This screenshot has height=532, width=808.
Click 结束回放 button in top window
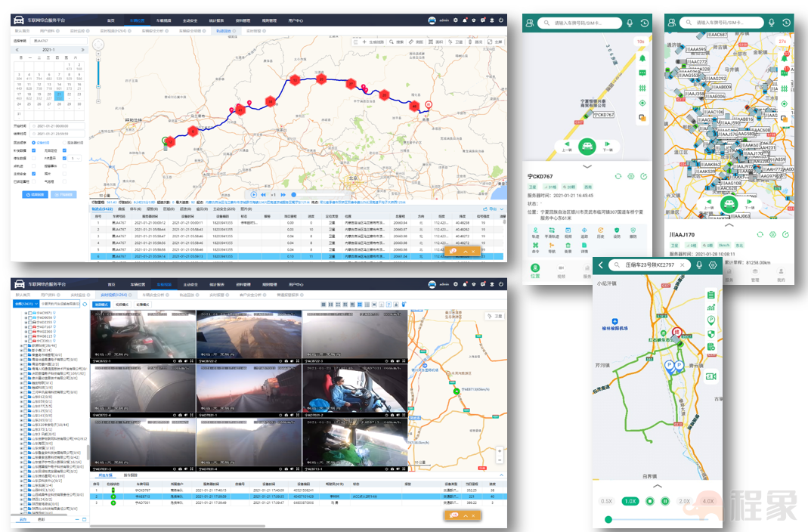point(35,194)
